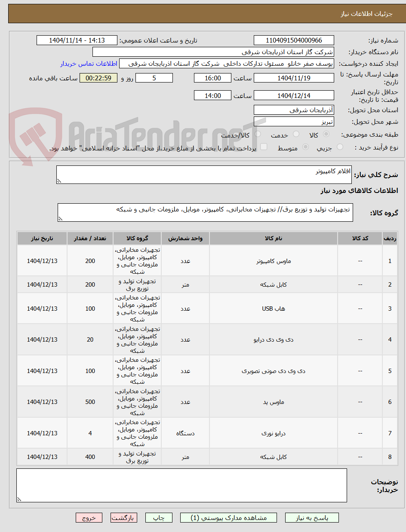Select the کالا/خدمت radio button
Viewport: 406px width, 532px height.
(x=258, y=135)
